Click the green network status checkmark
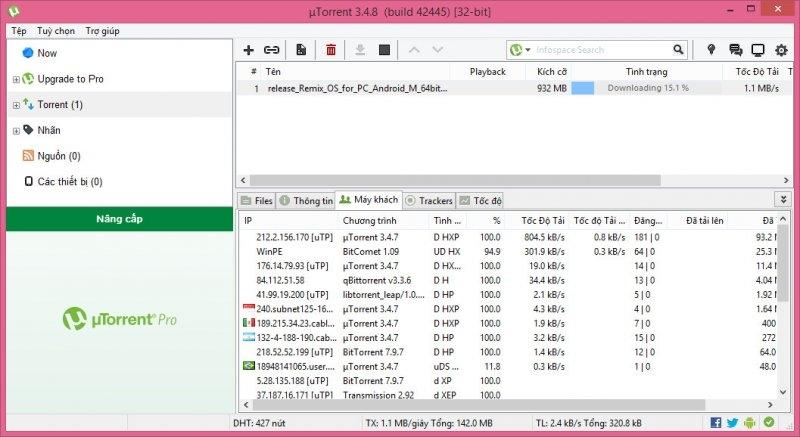The image size is (800, 437). click(x=769, y=424)
